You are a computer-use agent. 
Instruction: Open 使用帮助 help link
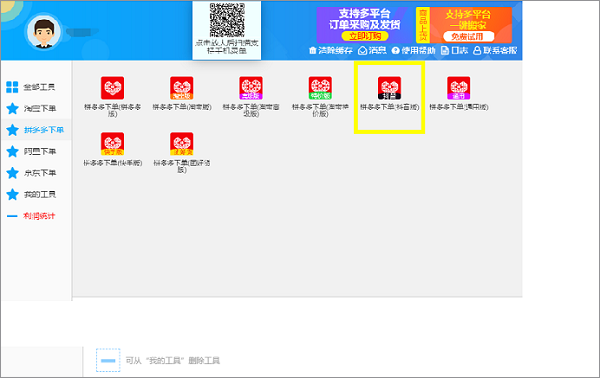[414, 51]
